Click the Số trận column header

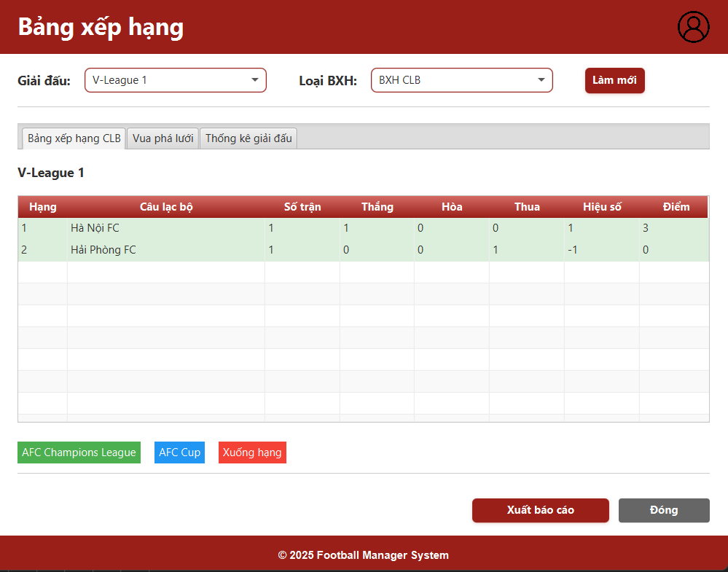302,207
